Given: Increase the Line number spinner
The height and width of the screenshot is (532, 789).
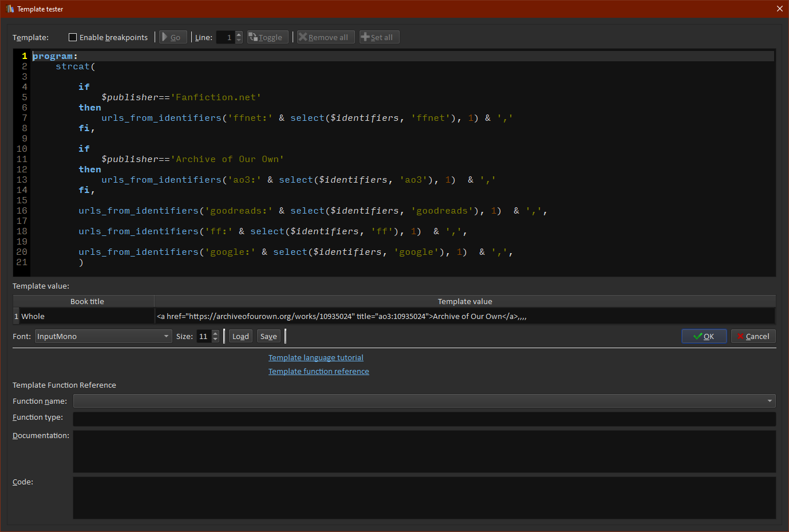Looking at the screenshot, I should [x=239, y=34].
